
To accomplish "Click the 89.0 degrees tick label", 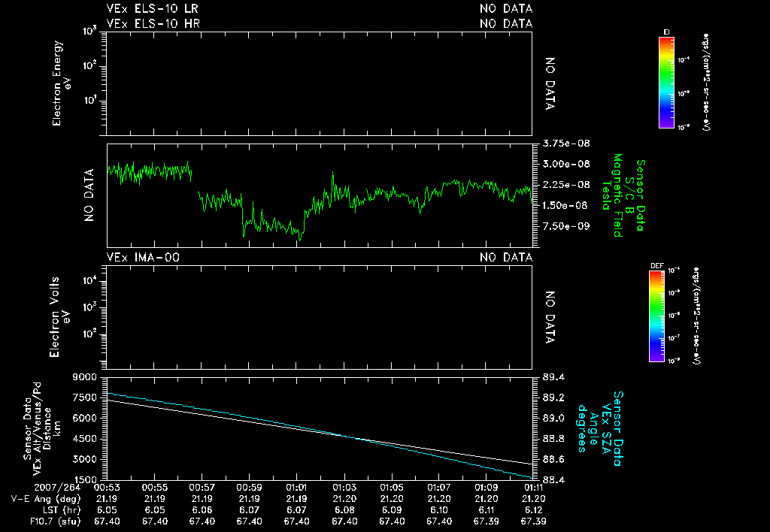I will pyautogui.click(x=554, y=419).
